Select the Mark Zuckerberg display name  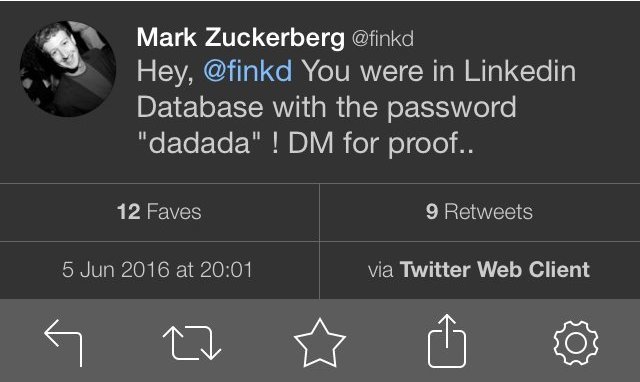coord(241,38)
